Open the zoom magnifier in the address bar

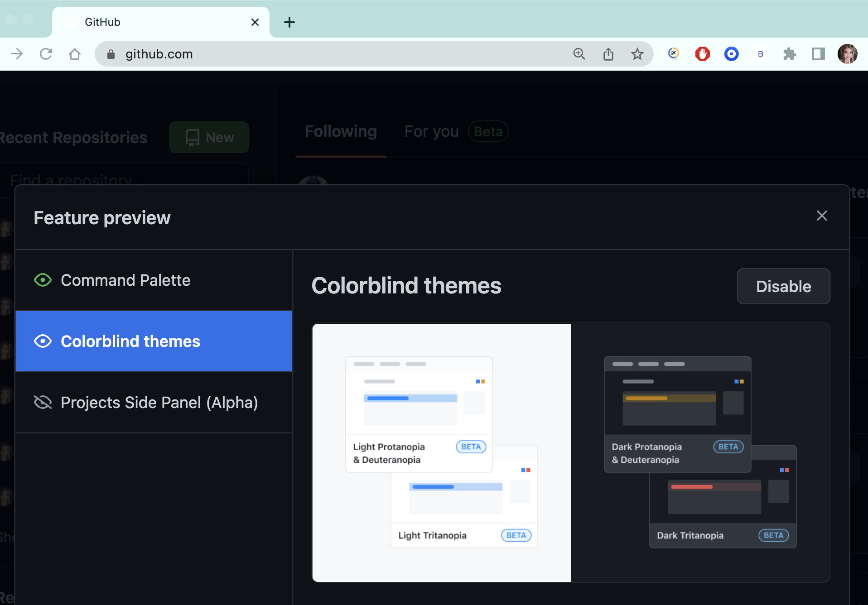[x=579, y=54]
